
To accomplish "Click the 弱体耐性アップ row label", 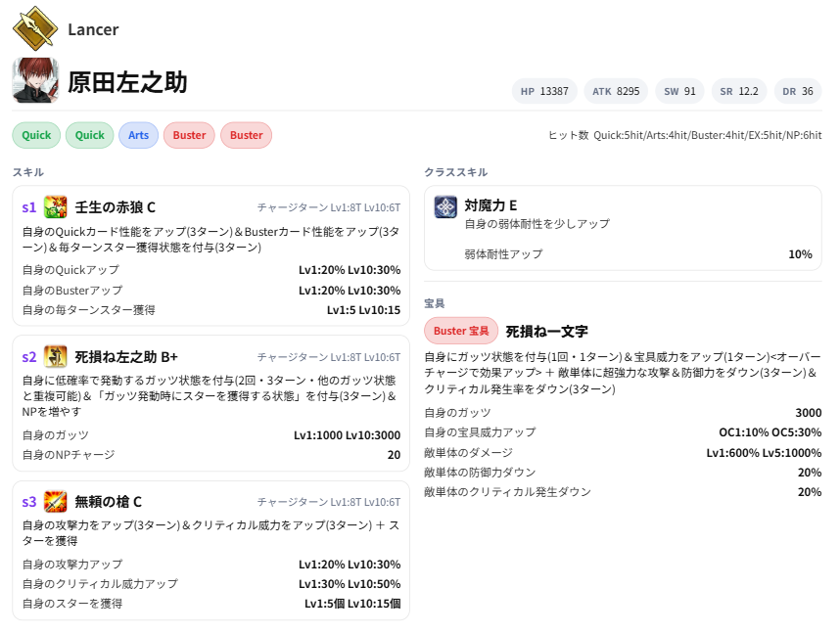I will coord(503,253).
